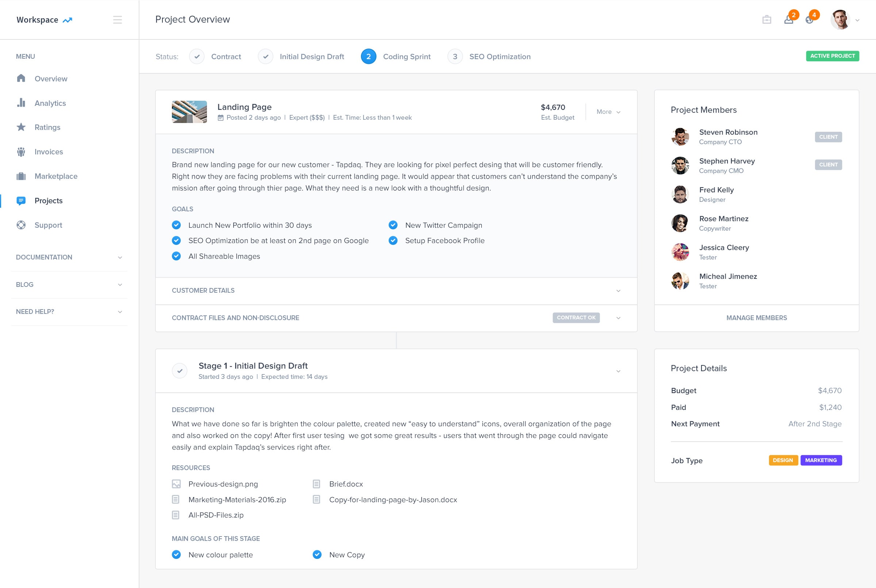This screenshot has height=588, width=876.
Task: Select the Coding Sprint status step
Action: tap(407, 57)
